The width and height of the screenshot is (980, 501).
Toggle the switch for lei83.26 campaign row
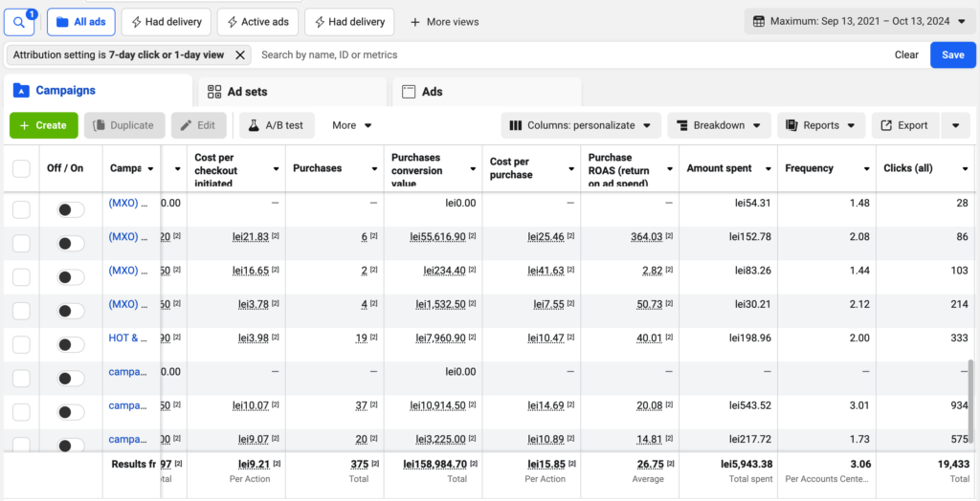pyautogui.click(x=71, y=277)
